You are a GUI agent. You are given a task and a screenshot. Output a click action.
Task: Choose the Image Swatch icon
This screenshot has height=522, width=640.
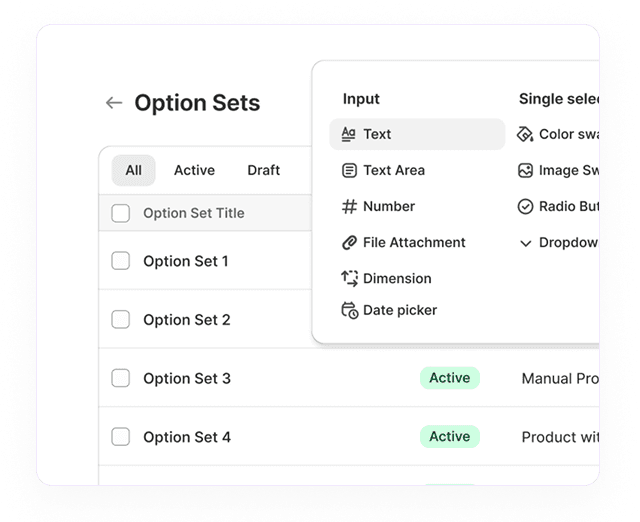pos(525,170)
